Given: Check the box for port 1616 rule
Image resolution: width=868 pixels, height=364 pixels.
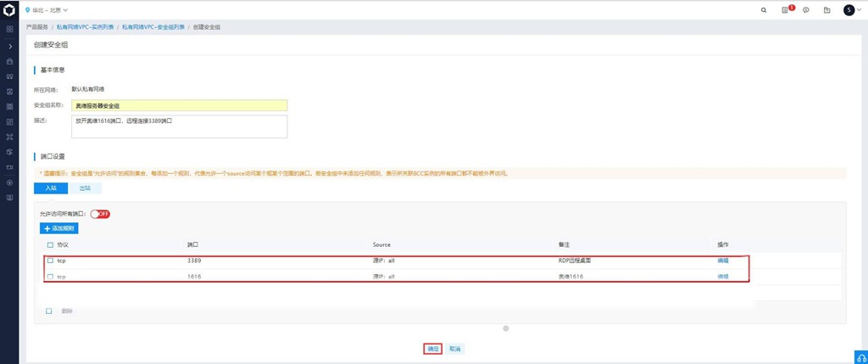Looking at the screenshot, I should tap(50, 277).
